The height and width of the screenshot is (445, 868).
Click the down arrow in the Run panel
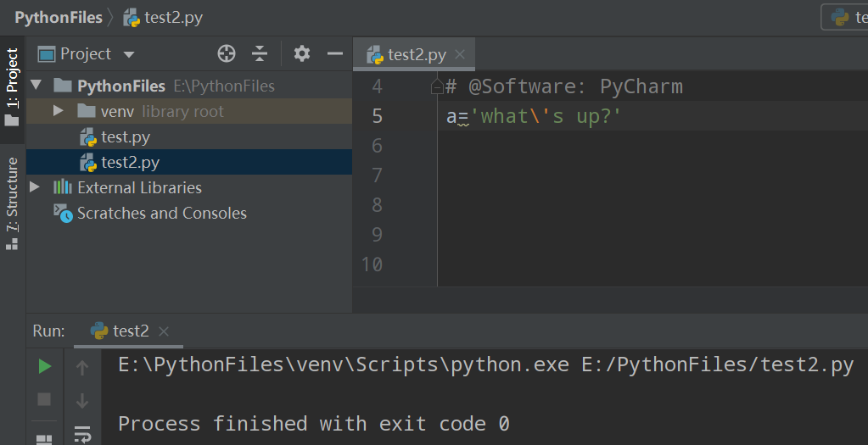82,400
